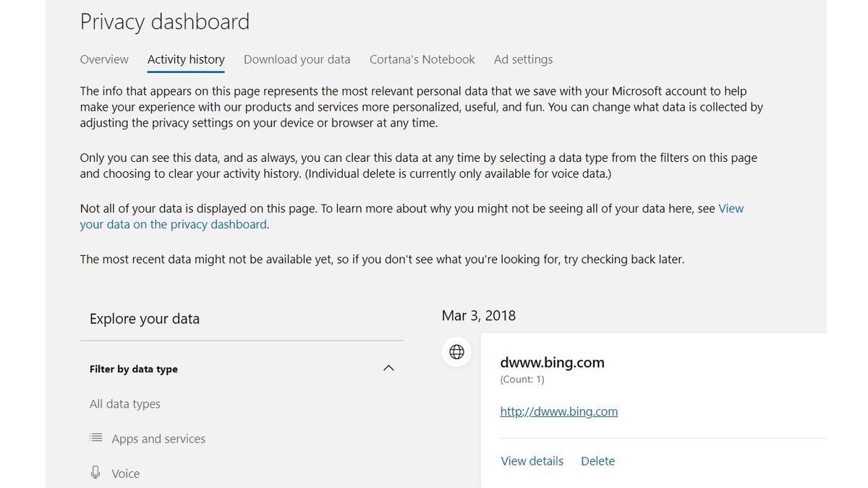Filter activity by Apps and services
The height and width of the screenshot is (488, 868).
(158, 438)
